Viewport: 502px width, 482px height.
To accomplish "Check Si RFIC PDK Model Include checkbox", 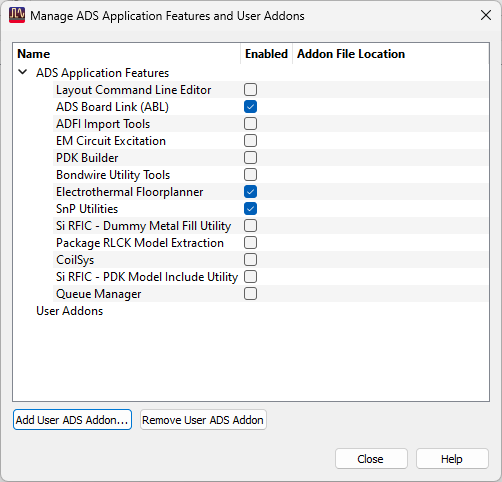I will 250,277.
